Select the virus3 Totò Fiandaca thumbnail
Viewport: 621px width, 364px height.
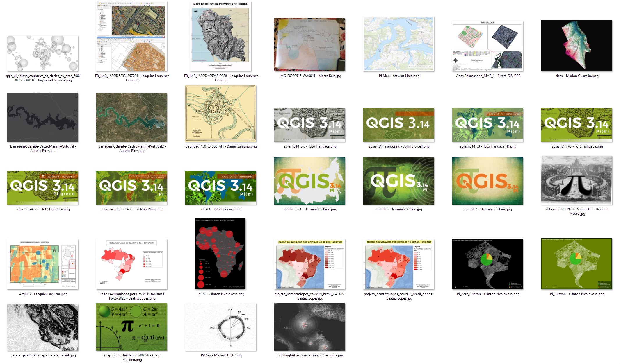coord(220,188)
